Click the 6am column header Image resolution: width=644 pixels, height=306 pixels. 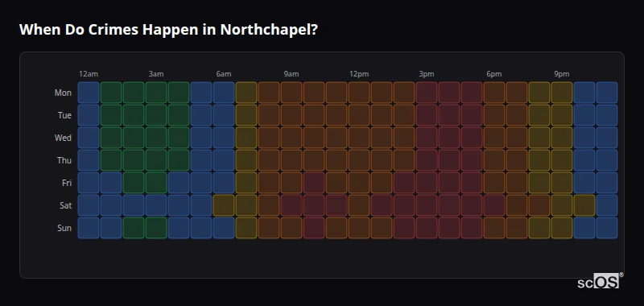click(x=224, y=74)
